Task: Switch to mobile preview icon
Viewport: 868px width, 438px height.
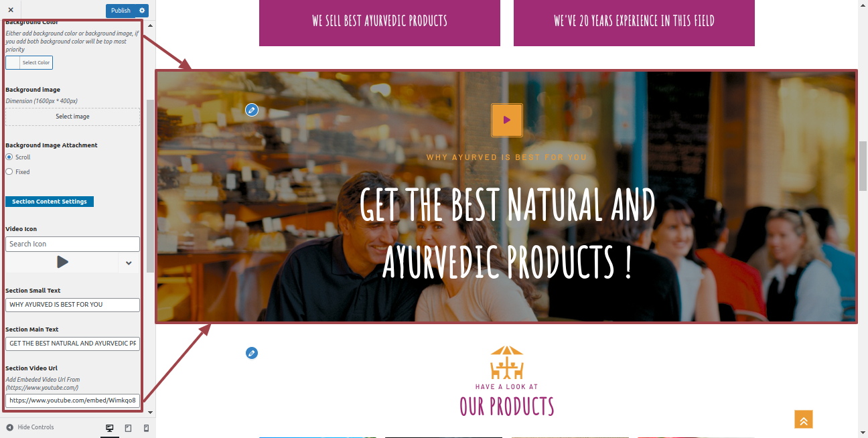Action: click(x=147, y=428)
